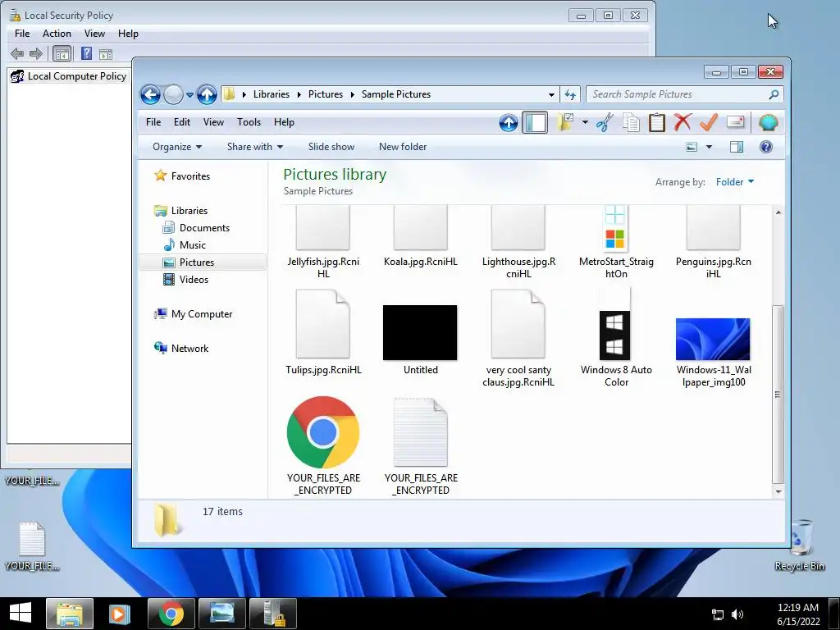
Task: Select Videos in the navigation pane
Action: pos(194,280)
